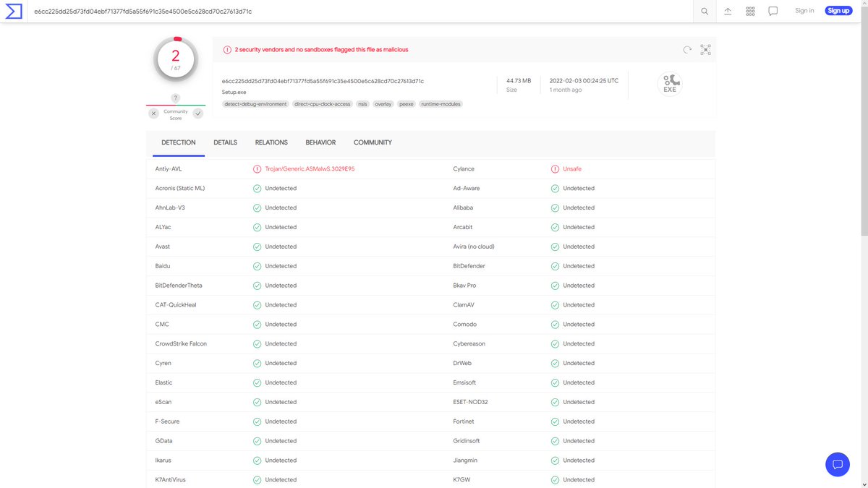Click the Bkav Pro vendor name

click(464, 286)
